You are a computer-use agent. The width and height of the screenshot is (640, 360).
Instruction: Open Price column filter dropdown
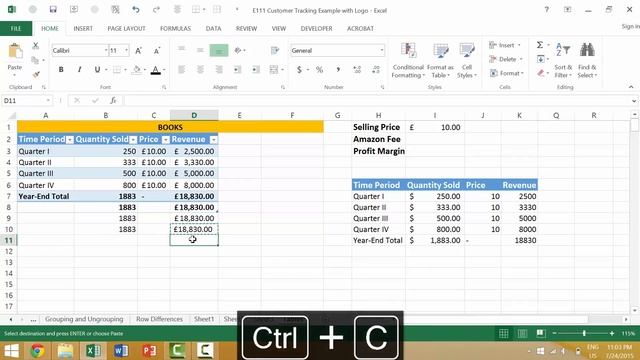click(165, 140)
